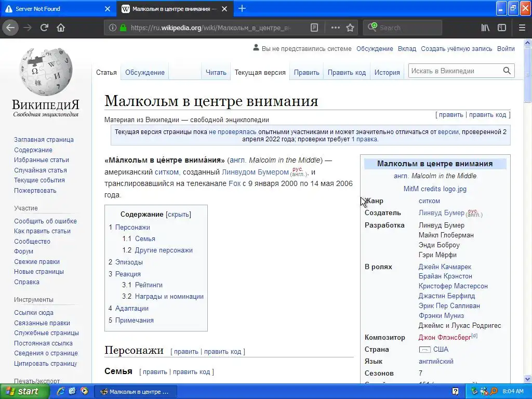The height and width of the screenshot is (399, 532).
Task: Show site information icon in address bar
Action: (x=113, y=28)
